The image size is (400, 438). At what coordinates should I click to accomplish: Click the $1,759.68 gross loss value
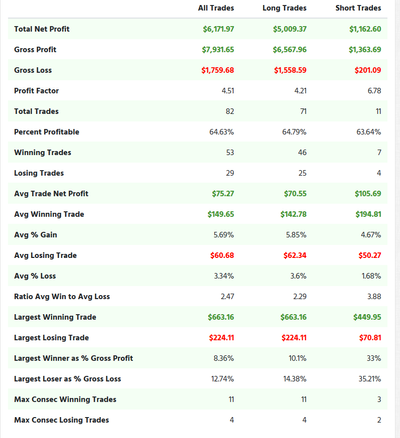(218, 70)
